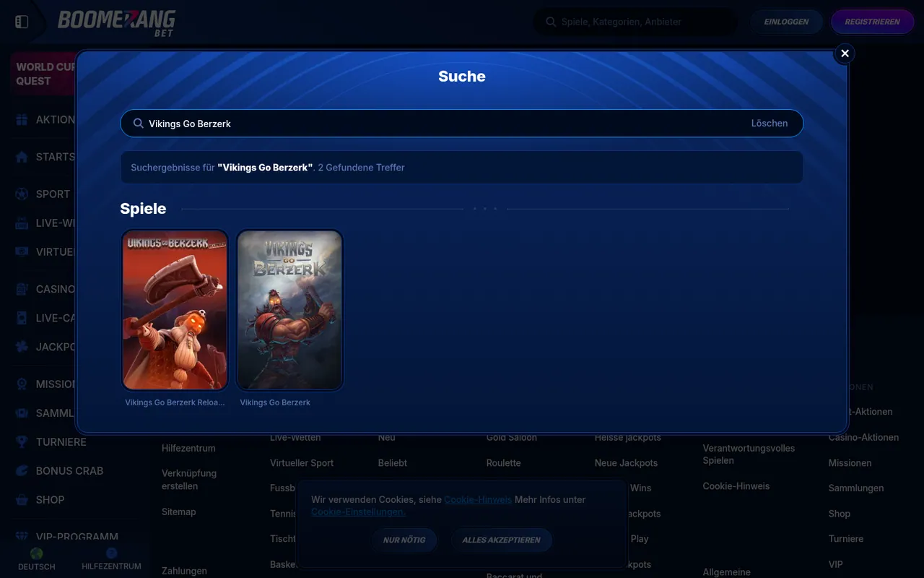The height and width of the screenshot is (578, 924).
Task: Click the Deutsch language globe icon
Action: click(x=36, y=553)
